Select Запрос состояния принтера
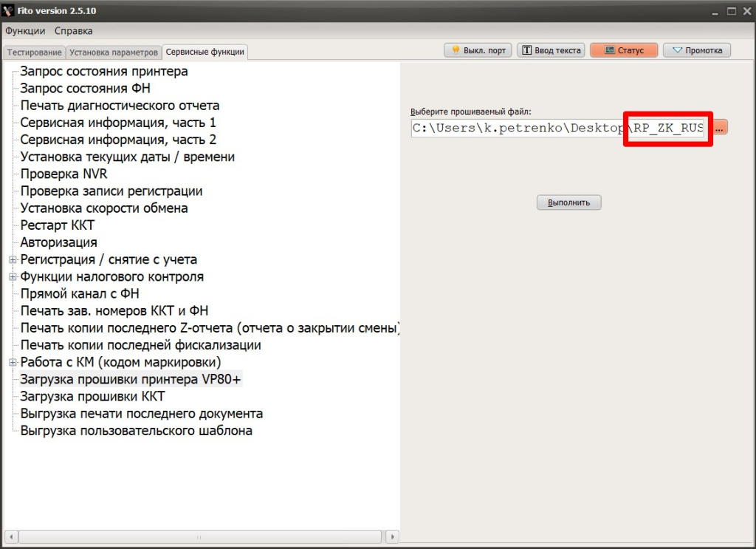 pyautogui.click(x=104, y=72)
